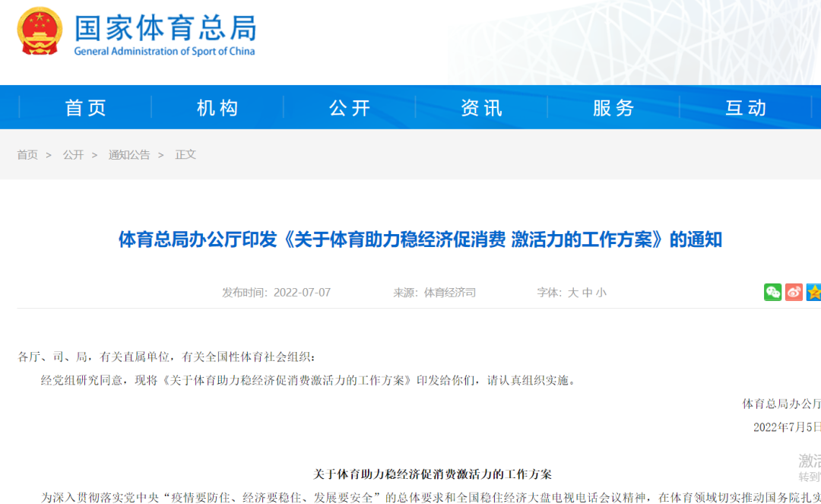Click 国家体育总局 site title
Viewport: 821px width, 504px height.
pyautogui.click(x=165, y=27)
